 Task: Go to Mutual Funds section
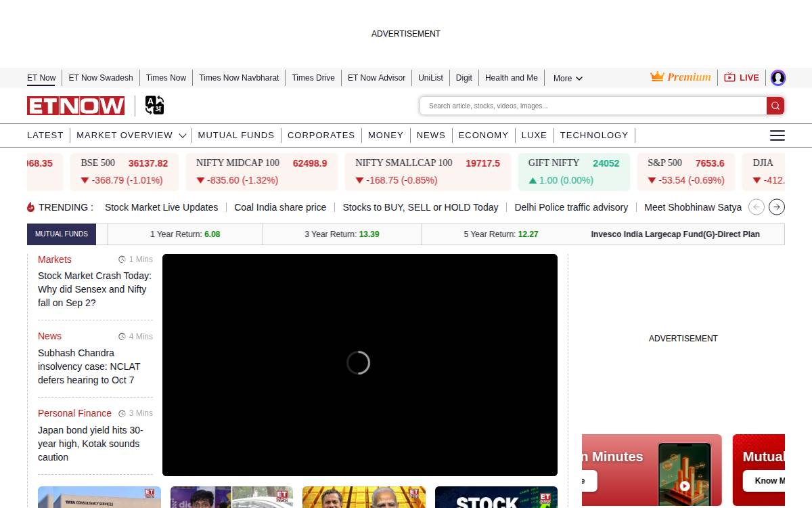pos(236,135)
